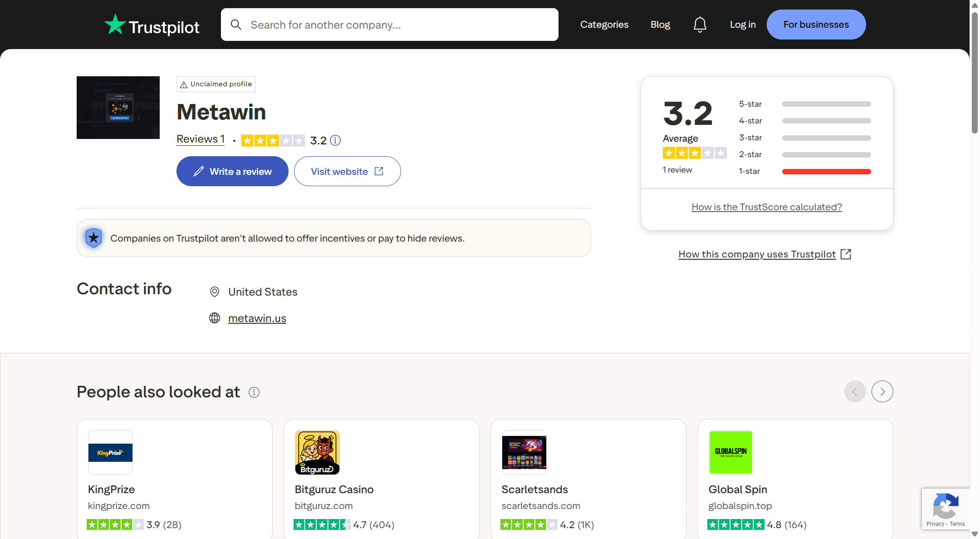The image size is (980, 539).
Task: Click the Bitguruz Casino logo
Action: tap(317, 452)
